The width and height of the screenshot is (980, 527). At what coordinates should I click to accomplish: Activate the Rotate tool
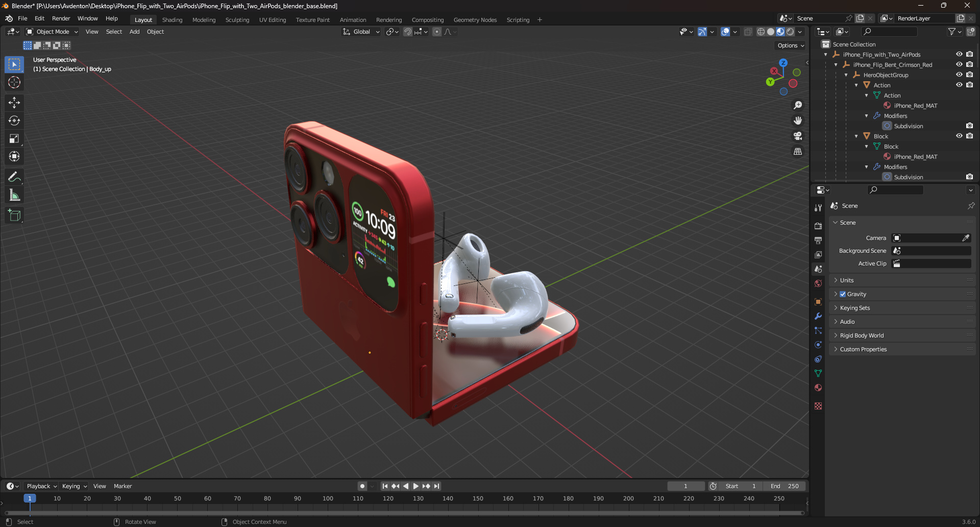[x=14, y=121]
